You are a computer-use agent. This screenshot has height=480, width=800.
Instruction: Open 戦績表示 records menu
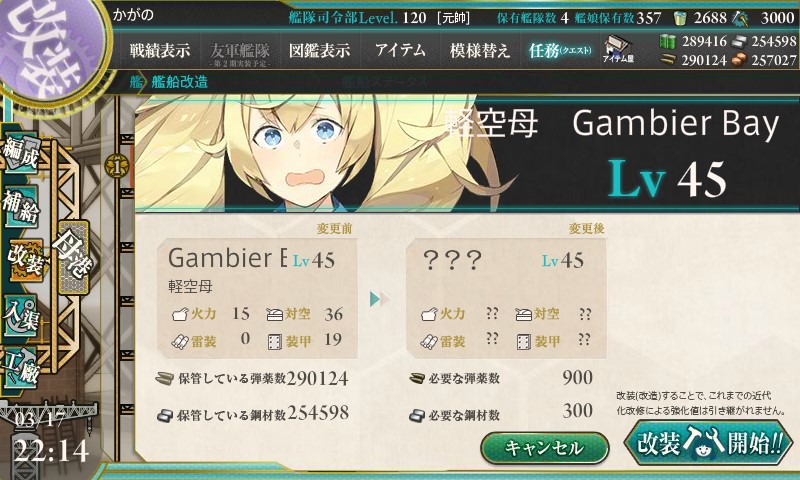160,50
